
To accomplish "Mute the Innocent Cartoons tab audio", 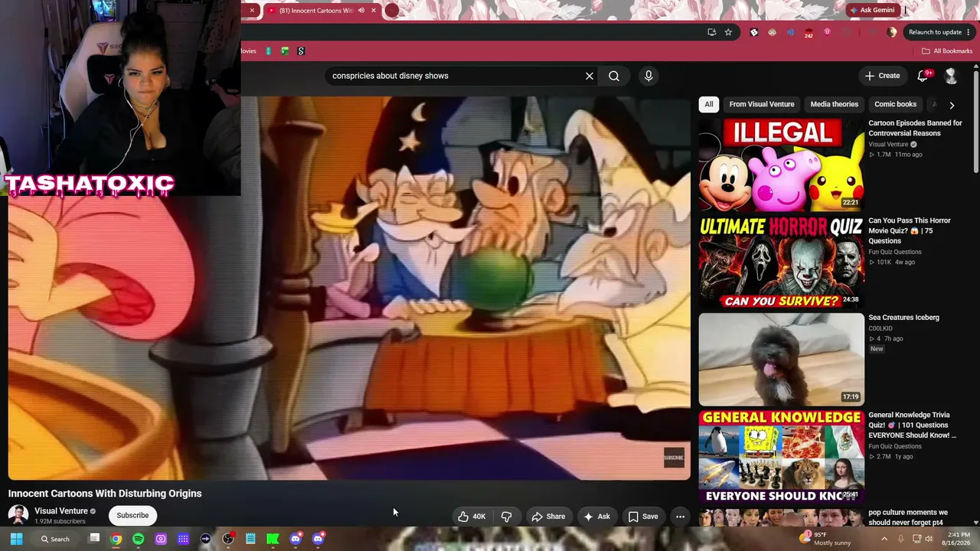I will pyautogui.click(x=361, y=11).
